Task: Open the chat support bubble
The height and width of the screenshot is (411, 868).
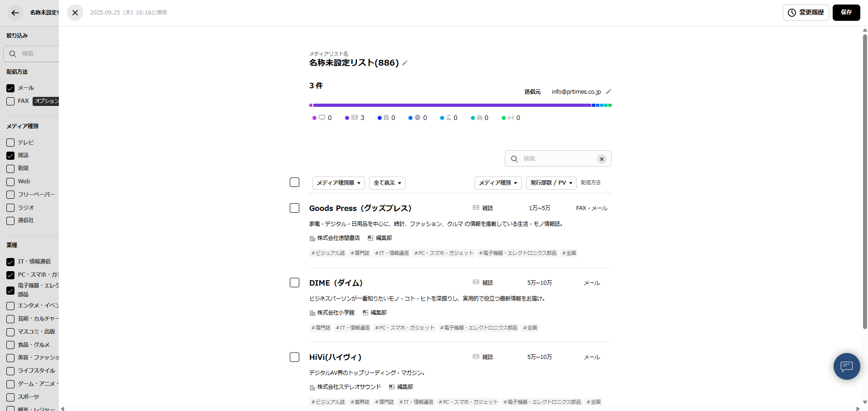Action: tap(846, 366)
